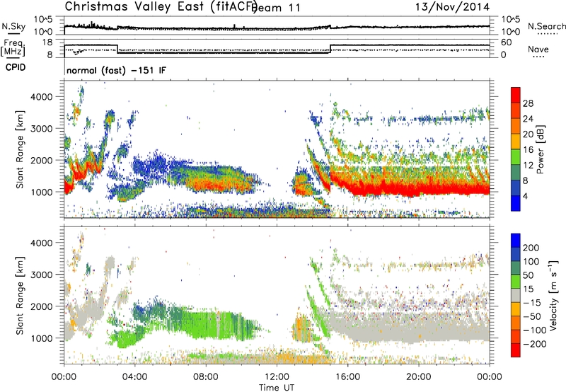Screen dimensions: 566x392
Task: Select the "N.Search" legend label
Action: click(x=546, y=26)
